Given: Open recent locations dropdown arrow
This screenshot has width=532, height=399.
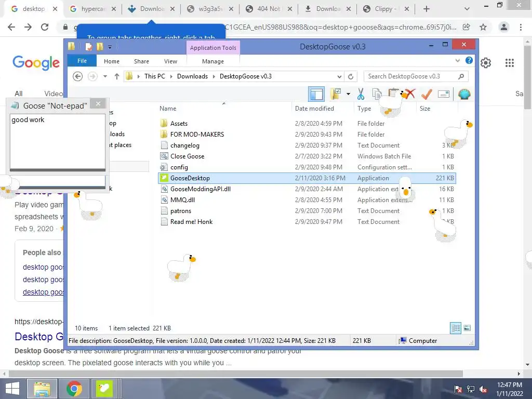Looking at the screenshot, I should [x=105, y=76].
